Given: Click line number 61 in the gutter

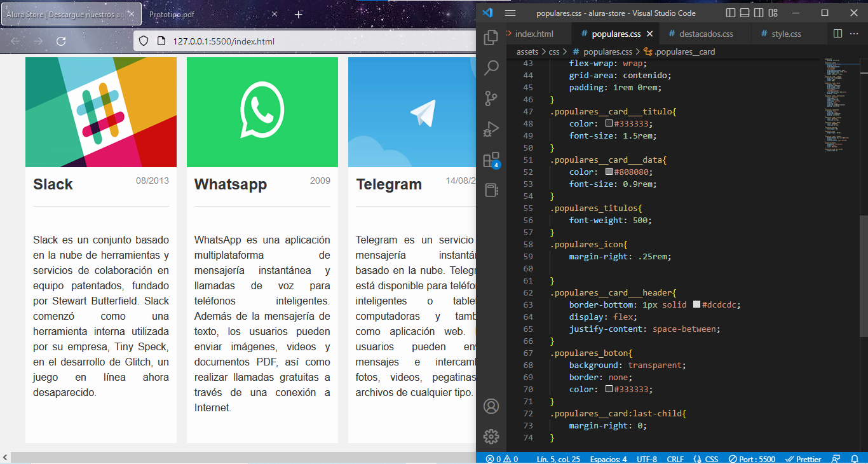Looking at the screenshot, I should tap(527, 281).
